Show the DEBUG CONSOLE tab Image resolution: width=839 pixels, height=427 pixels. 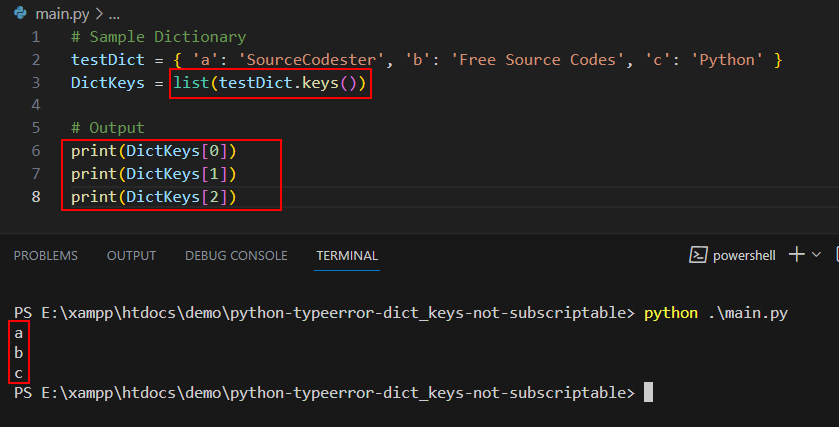click(x=236, y=256)
